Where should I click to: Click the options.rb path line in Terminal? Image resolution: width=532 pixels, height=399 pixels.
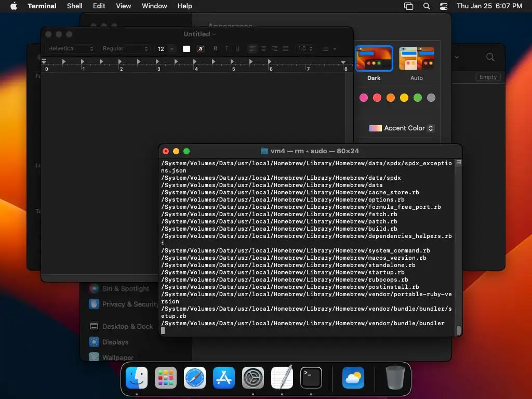click(283, 199)
